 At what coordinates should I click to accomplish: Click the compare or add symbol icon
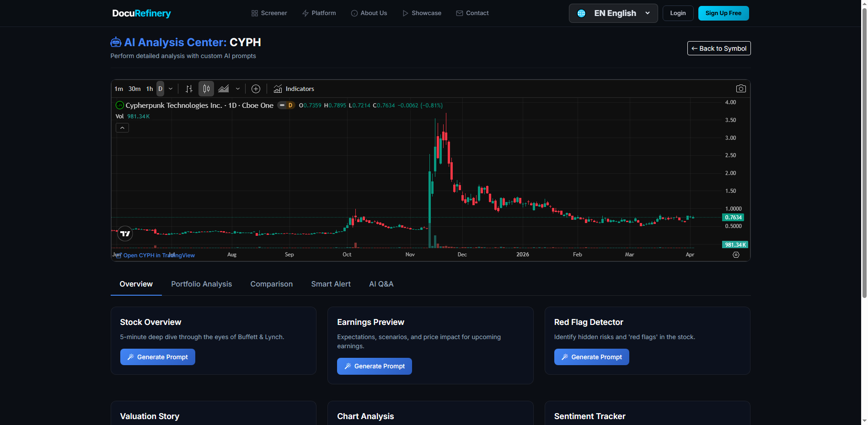coord(256,89)
